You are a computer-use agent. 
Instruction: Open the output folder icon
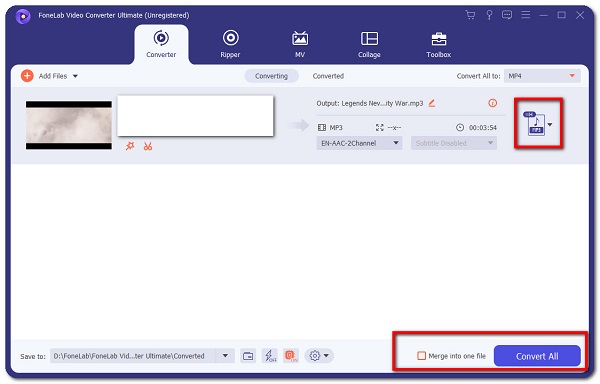[x=248, y=356]
